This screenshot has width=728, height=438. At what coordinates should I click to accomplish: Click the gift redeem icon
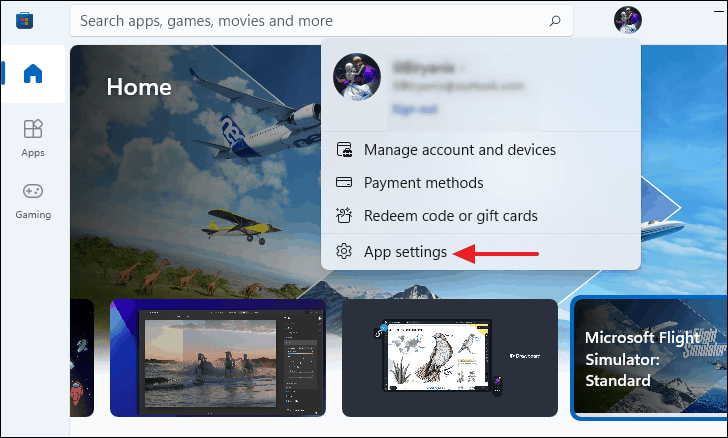point(344,215)
